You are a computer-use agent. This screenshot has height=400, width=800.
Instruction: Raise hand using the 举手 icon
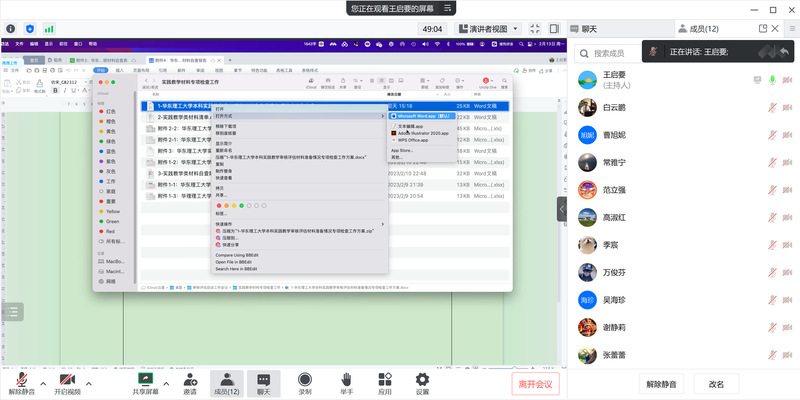click(347, 379)
